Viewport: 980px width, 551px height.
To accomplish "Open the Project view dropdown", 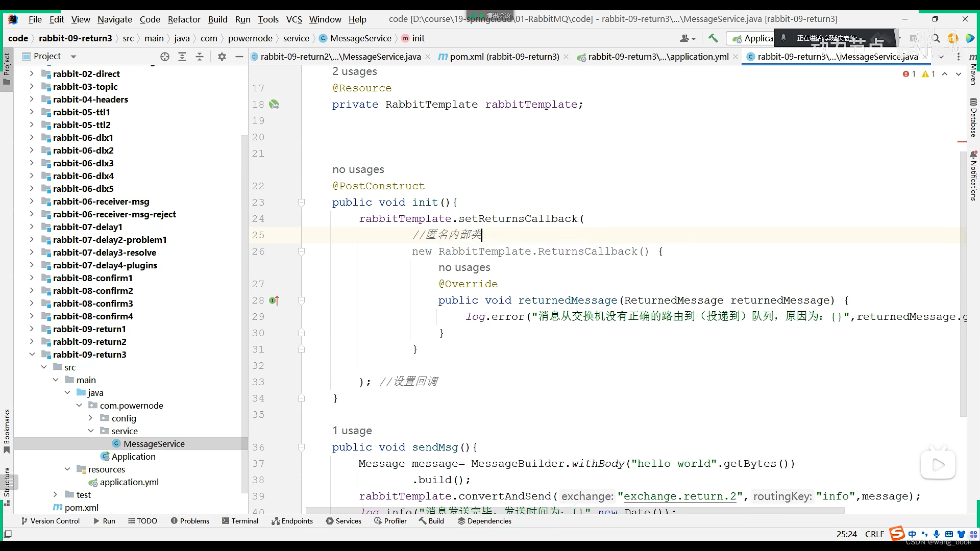I will click(x=73, y=57).
